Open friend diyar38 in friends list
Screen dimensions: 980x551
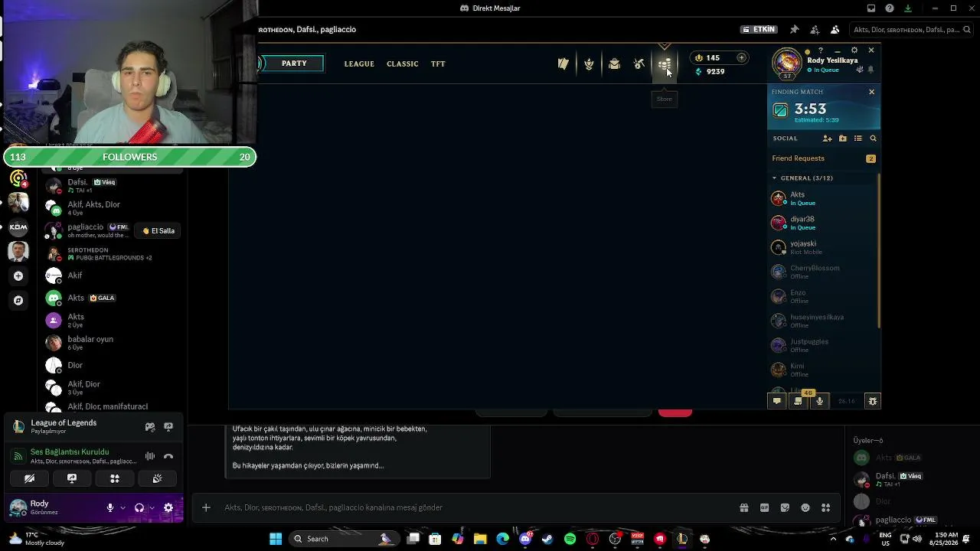pyautogui.click(x=824, y=223)
